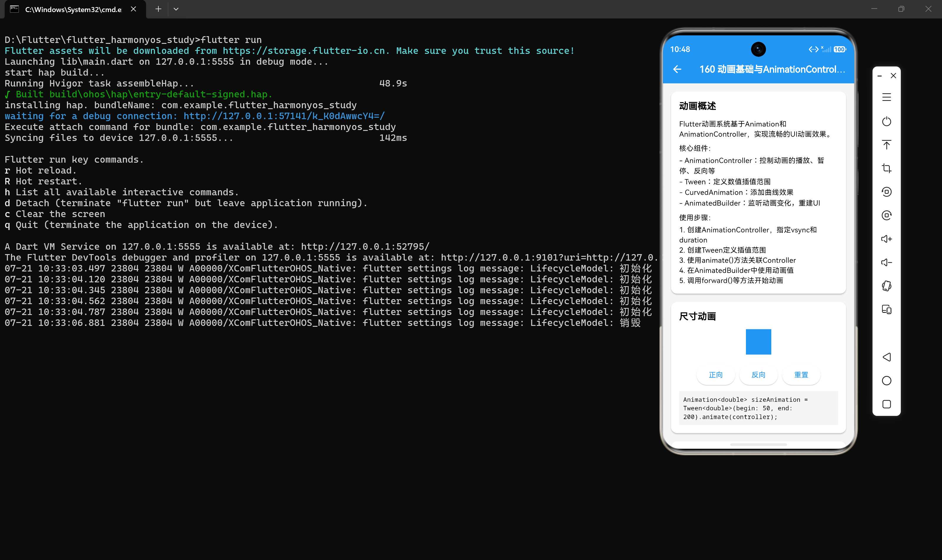Open a new terminal tab with plus button
The image size is (942, 560).
pyautogui.click(x=158, y=9)
